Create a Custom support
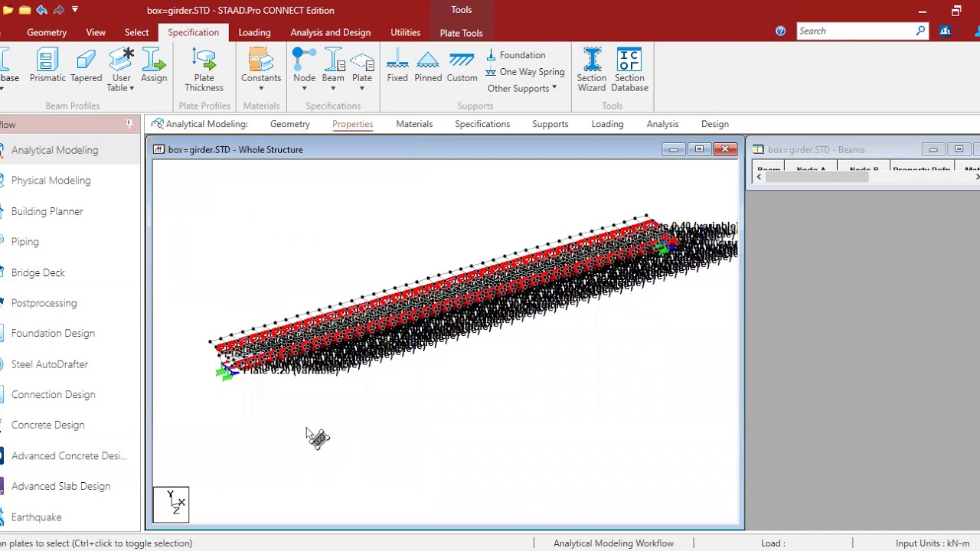 tap(462, 66)
